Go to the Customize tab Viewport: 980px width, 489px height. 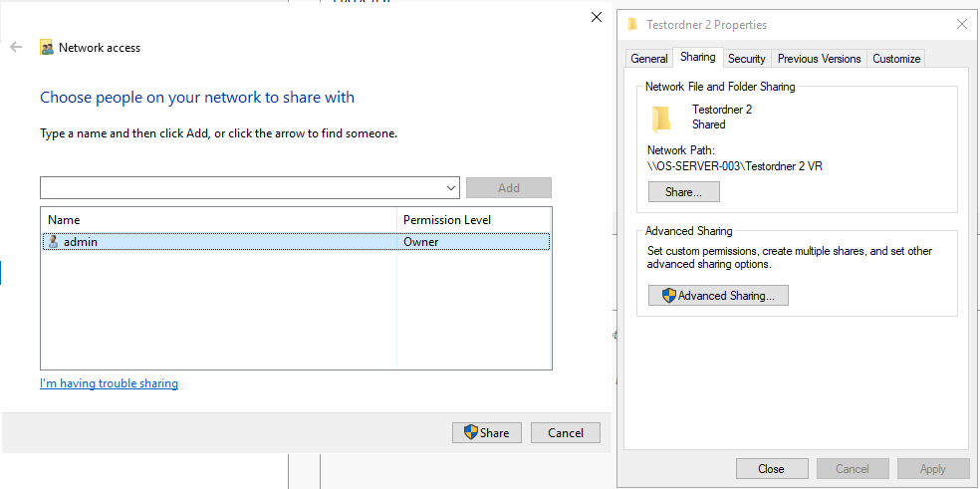coord(896,58)
